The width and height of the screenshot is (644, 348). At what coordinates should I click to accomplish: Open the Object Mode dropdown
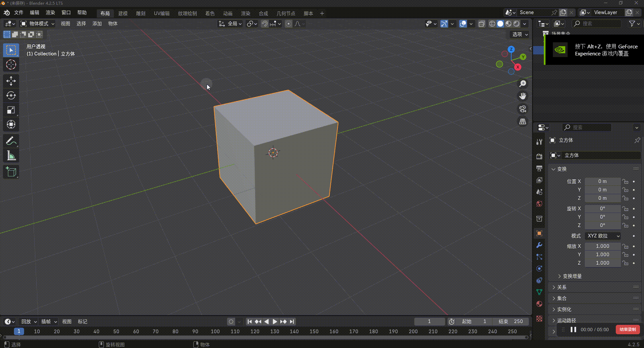click(37, 24)
